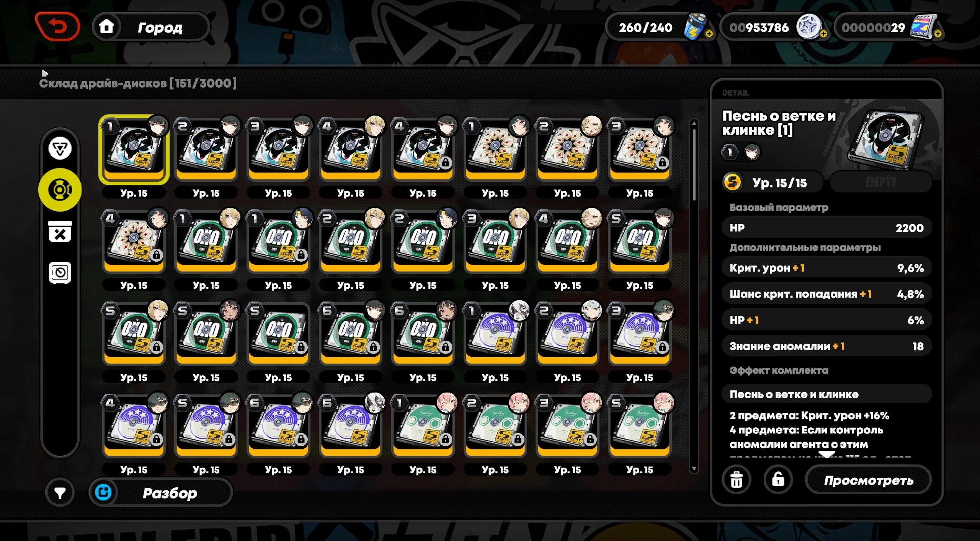Click the Разбор dismantle button
980x541 pixels.
(x=161, y=493)
